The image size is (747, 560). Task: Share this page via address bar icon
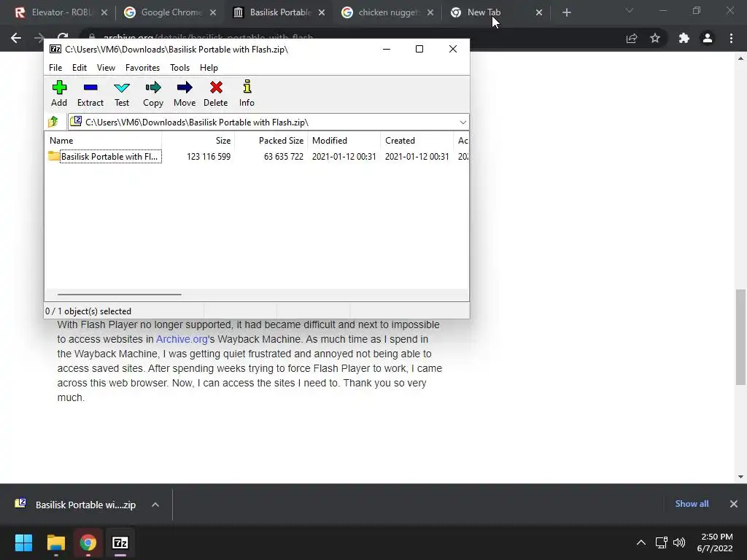[x=632, y=38]
